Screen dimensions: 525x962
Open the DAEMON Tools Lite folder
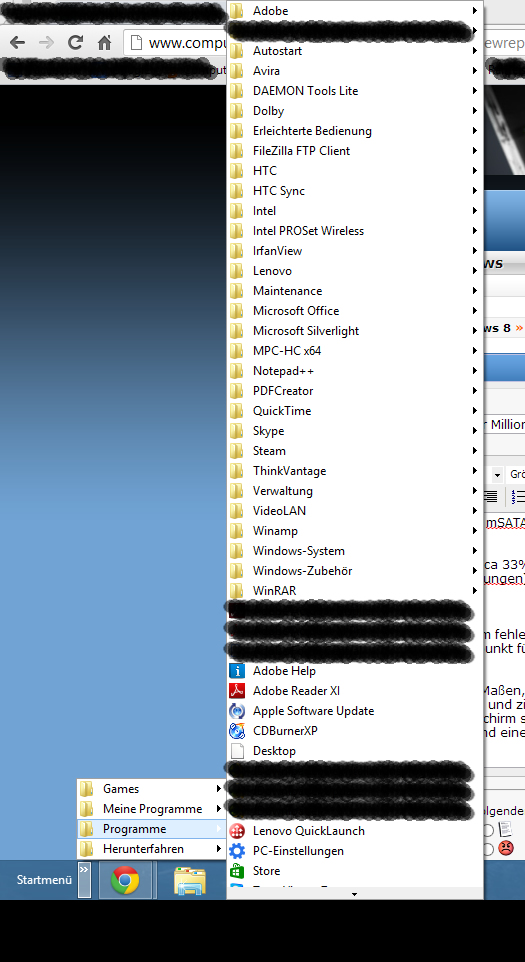(355, 91)
